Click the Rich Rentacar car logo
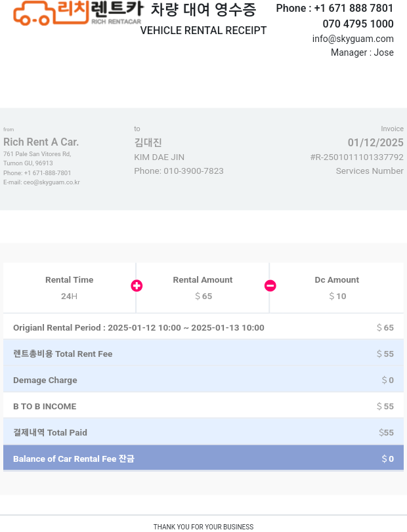The height and width of the screenshot is (532, 407). tap(77, 13)
